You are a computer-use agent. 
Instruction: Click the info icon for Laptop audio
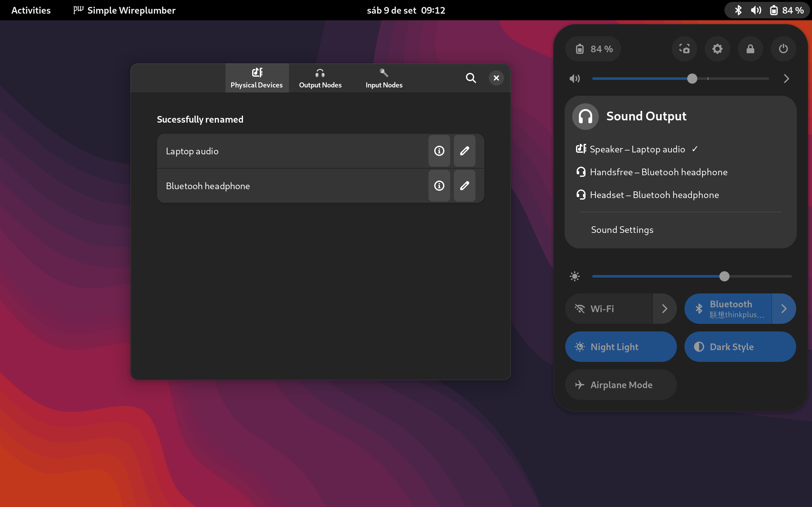439,151
